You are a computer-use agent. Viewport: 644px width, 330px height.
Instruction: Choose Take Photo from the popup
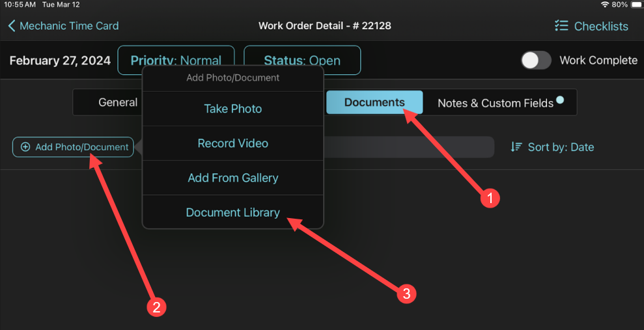[x=233, y=109]
